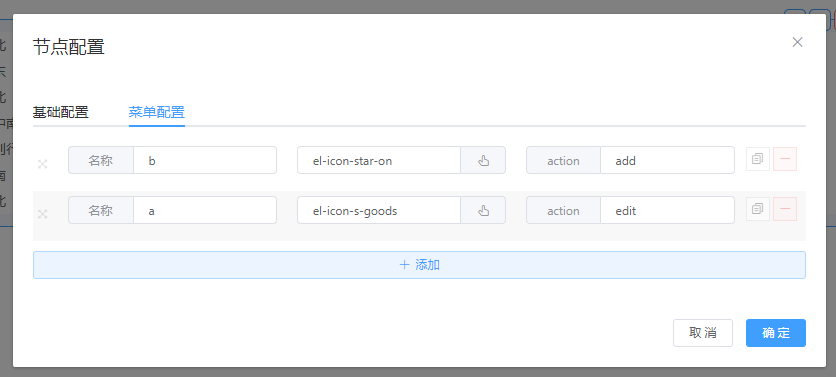Viewport: 836px width, 377px height.
Task: Remove the menu row named b
Action: click(x=785, y=159)
